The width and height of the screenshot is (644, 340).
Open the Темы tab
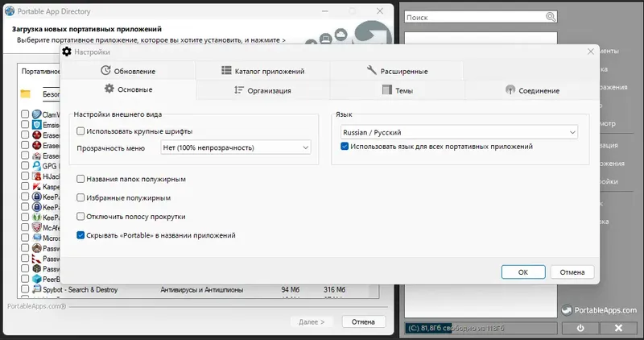click(397, 90)
